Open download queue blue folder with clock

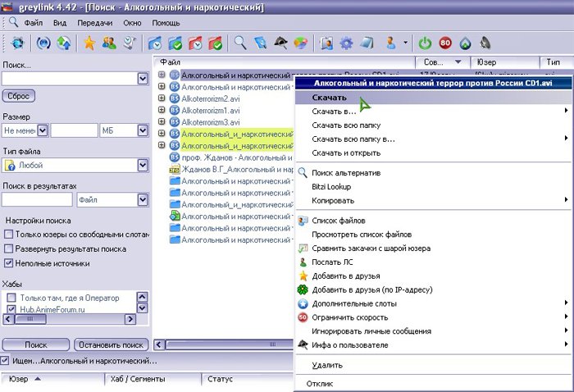click(155, 43)
